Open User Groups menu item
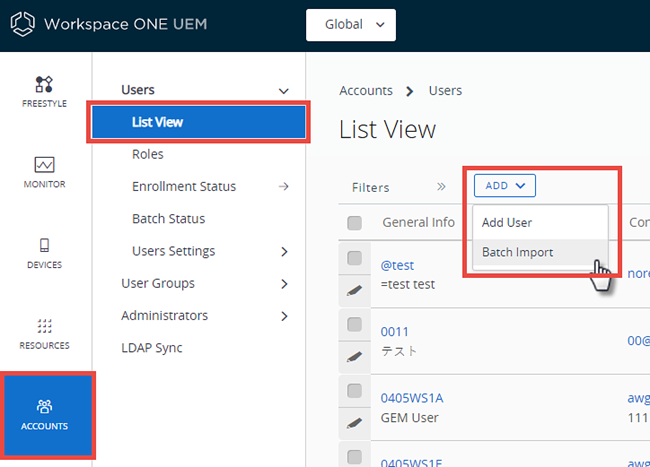This screenshot has height=467, width=650. coord(158,283)
